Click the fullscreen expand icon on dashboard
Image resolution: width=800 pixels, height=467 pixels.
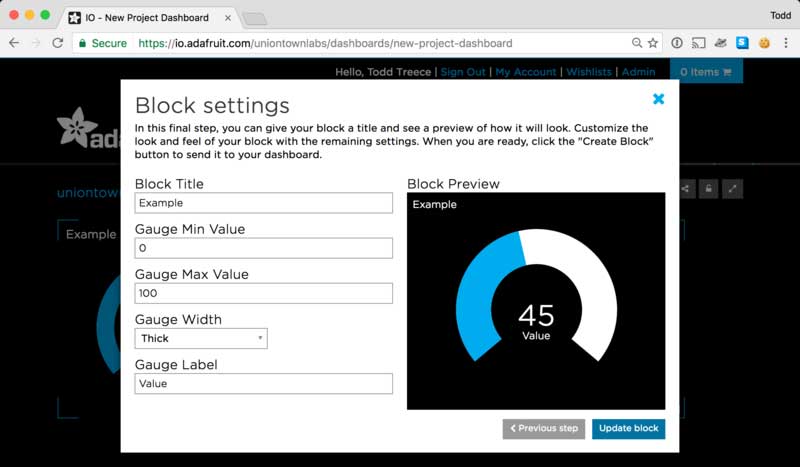(732, 188)
